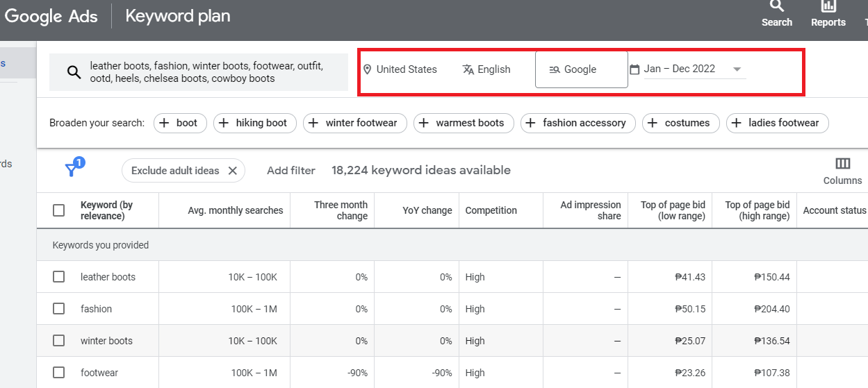Toggle the select-all keywords checkbox
This screenshot has width=868, height=388.
pyautogui.click(x=59, y=210)
